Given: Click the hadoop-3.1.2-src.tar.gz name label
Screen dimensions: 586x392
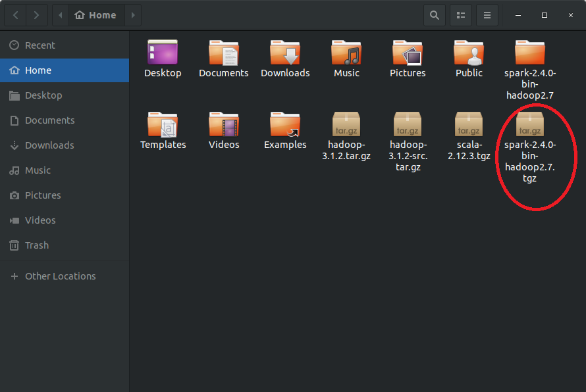Looking at the screenshot, I should pyautogui.click(x=408, y=156).
